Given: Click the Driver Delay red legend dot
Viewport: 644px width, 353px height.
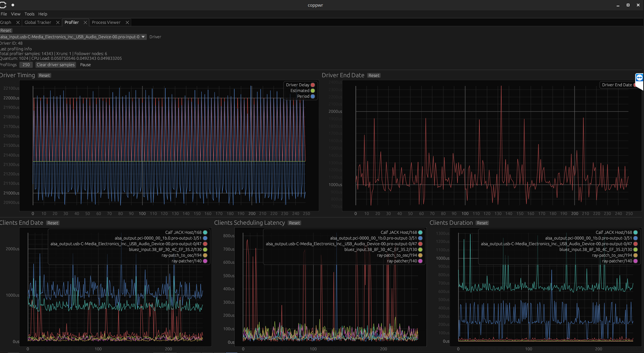Looking at the screenshot, I should (313, 85).
